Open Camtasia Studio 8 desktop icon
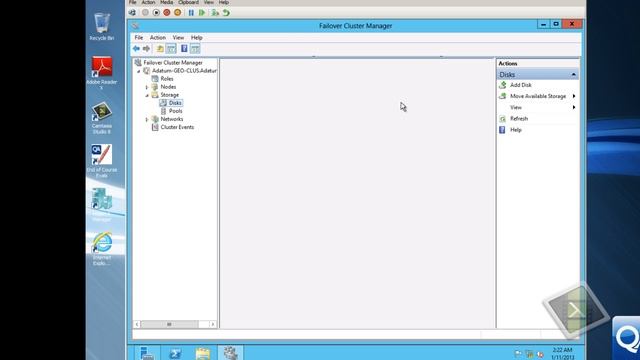 pos(102,118)
